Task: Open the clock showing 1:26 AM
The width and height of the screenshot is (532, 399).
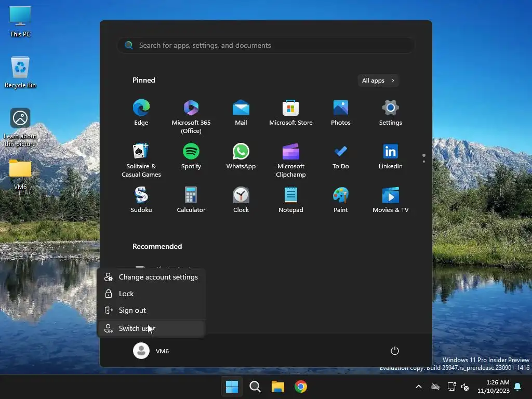Action: [494, 387]
